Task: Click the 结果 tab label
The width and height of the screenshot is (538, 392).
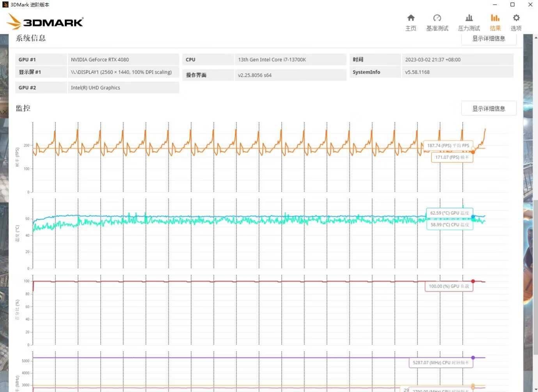Action: coord(495,28)
